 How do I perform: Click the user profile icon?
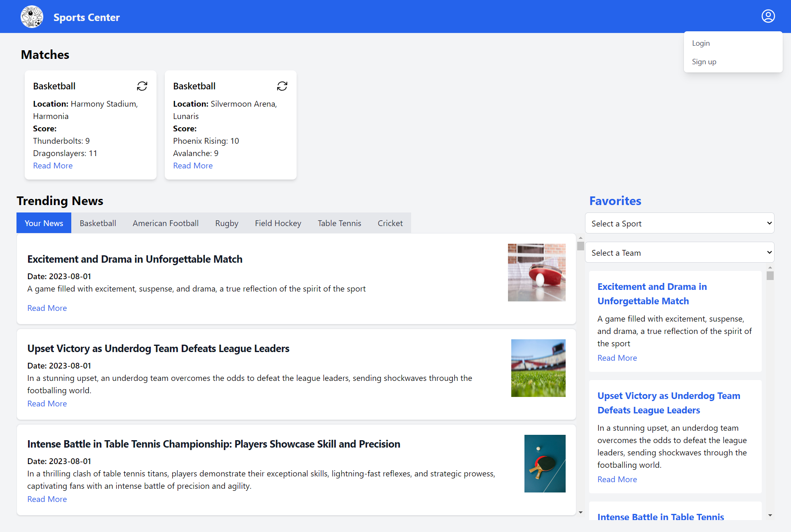pos(768,16)
